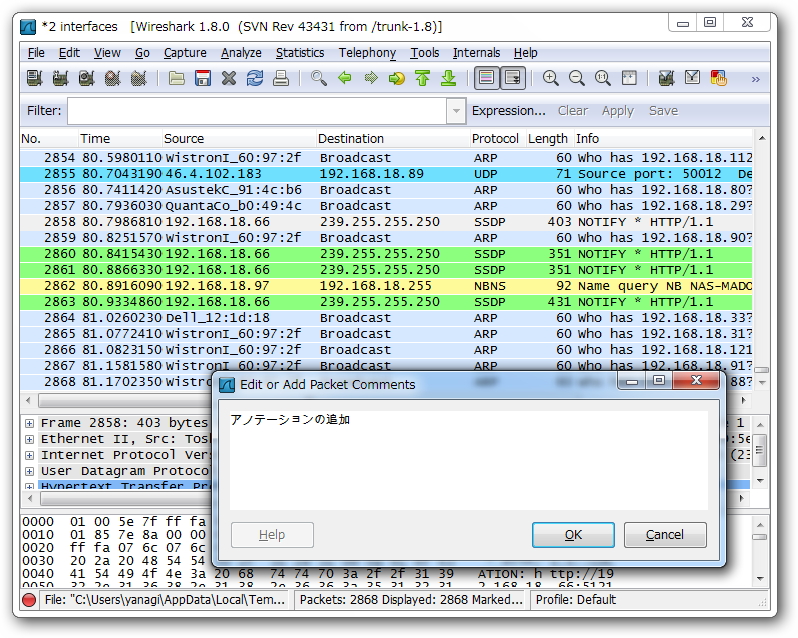Open a capture file folder icon
The width and height of the screenshot is (798, 638).
tap(177, 78)
